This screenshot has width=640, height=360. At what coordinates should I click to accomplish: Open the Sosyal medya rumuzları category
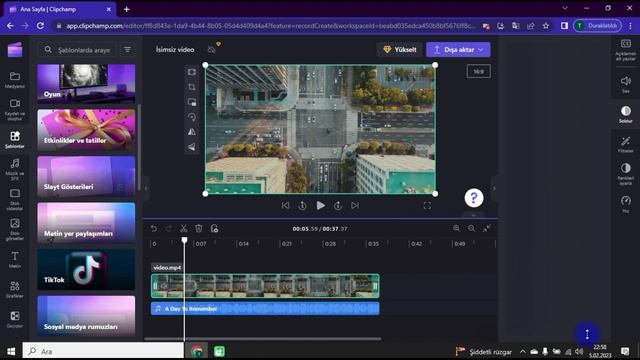86,316
